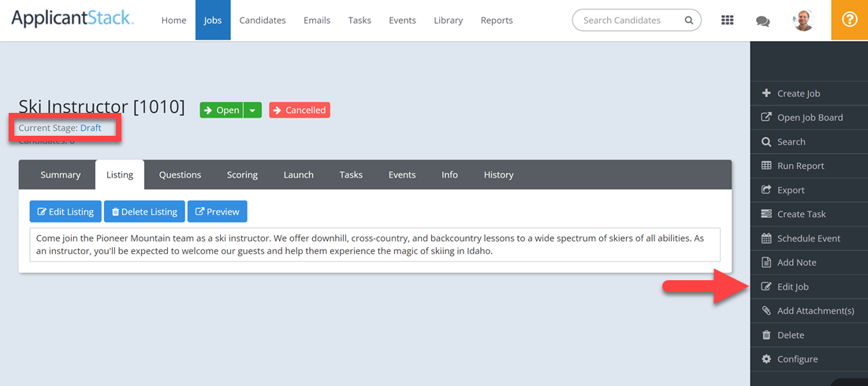Click the Create Task list icon
This screenshot has height=386, width=868.
766,213
